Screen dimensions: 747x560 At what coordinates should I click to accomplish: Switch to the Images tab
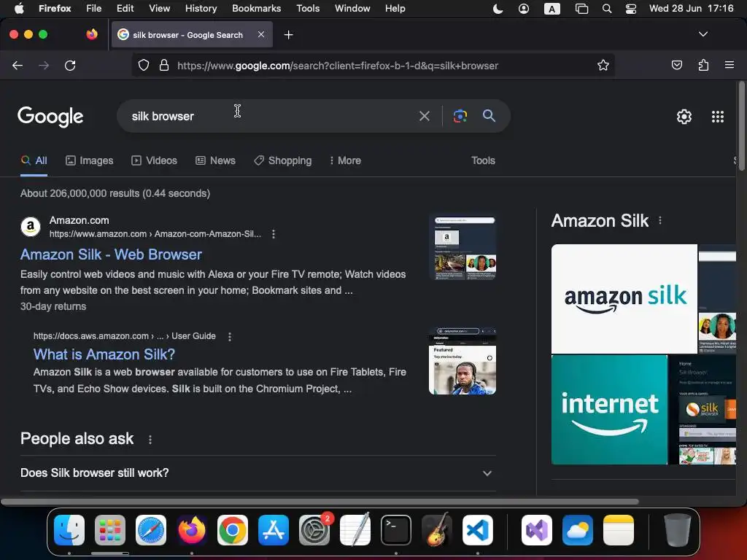click(x=90, y=160)
